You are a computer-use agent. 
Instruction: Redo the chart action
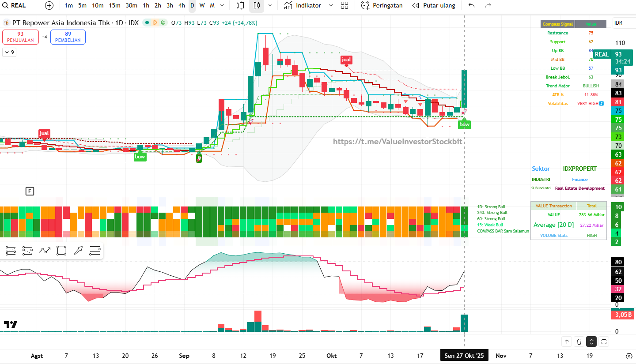(x=488, y=6)
